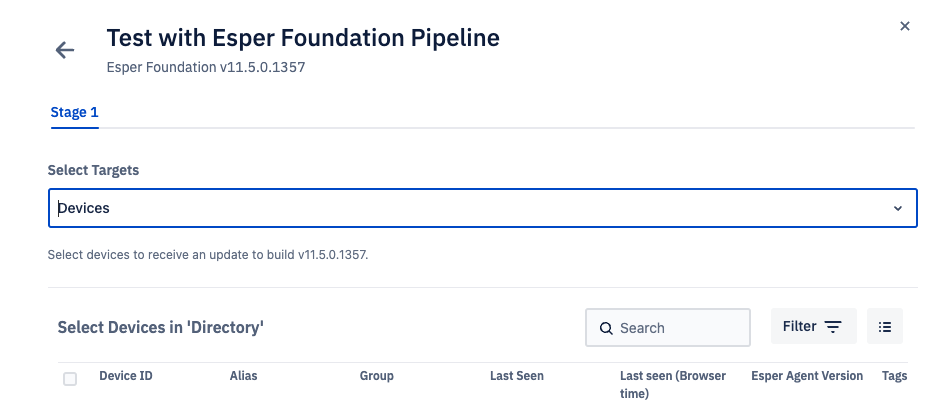
Task: Click the Last Seen column header
Action: [x=517, y=376]
